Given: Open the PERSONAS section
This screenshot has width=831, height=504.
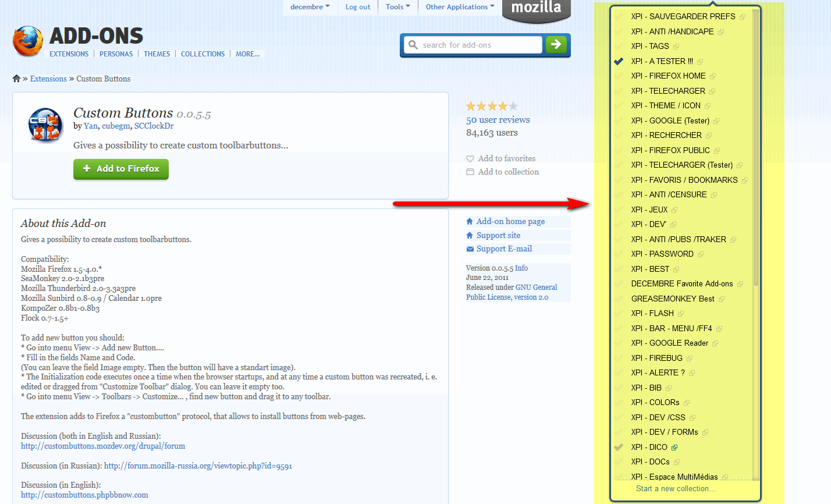Looking at the screenshot, I should [116, 54].
